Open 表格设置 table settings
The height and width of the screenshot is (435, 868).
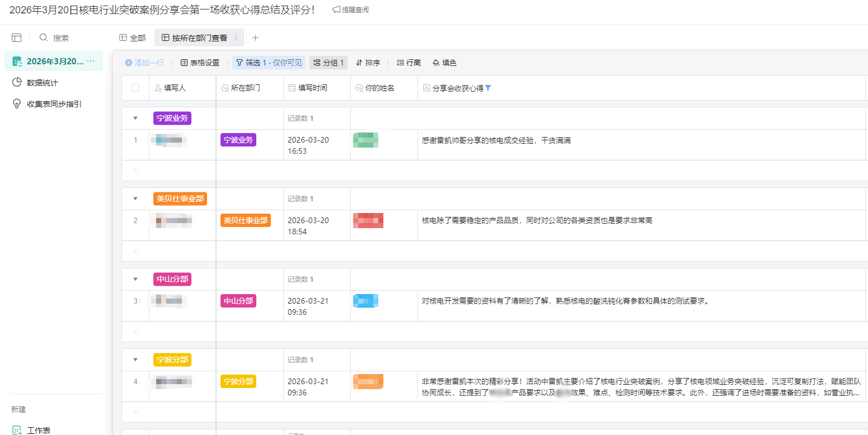200,63
